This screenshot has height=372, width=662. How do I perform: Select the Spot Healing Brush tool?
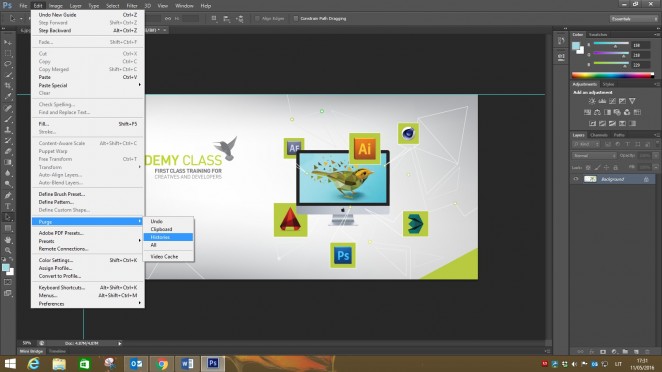point(8,109)
